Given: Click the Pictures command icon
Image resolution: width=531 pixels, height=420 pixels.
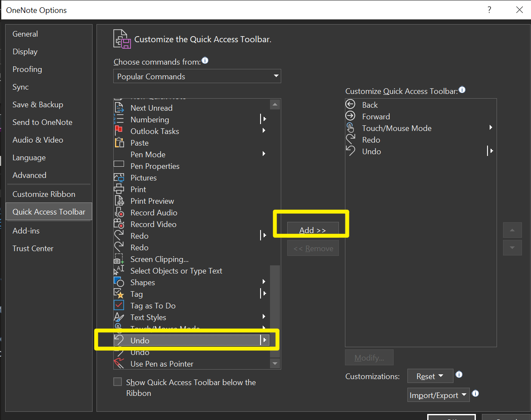Looking at the screenshot, I should point(119,177).
